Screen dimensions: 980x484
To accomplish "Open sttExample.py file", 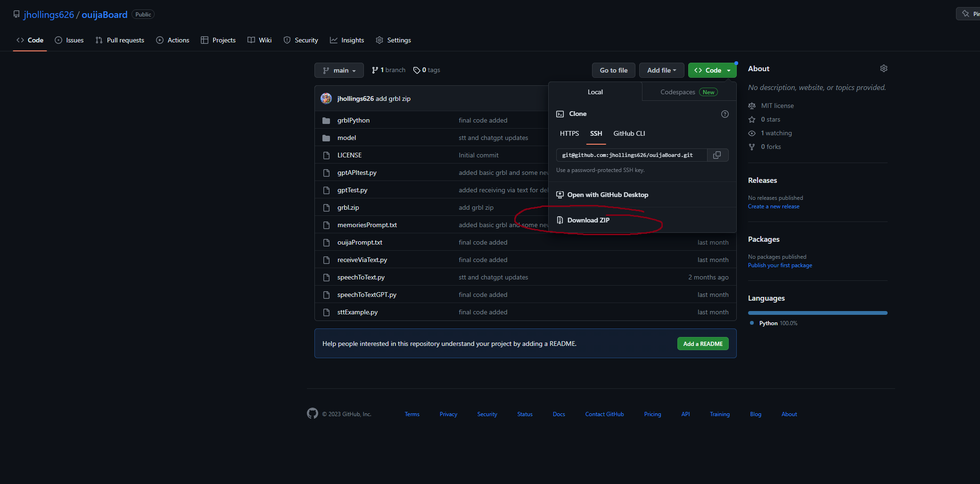I will pyautogui.click(x=357, y=312).
